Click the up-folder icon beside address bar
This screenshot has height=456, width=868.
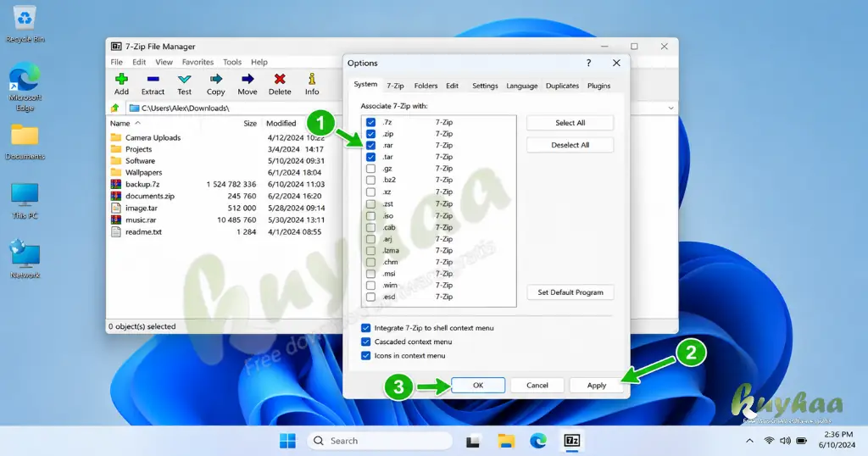(x=115, y=108)
